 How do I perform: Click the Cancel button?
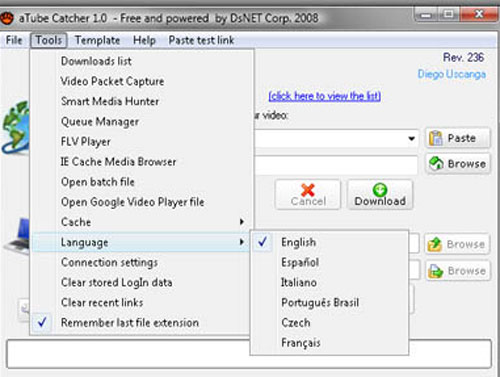tap(308, 195)
